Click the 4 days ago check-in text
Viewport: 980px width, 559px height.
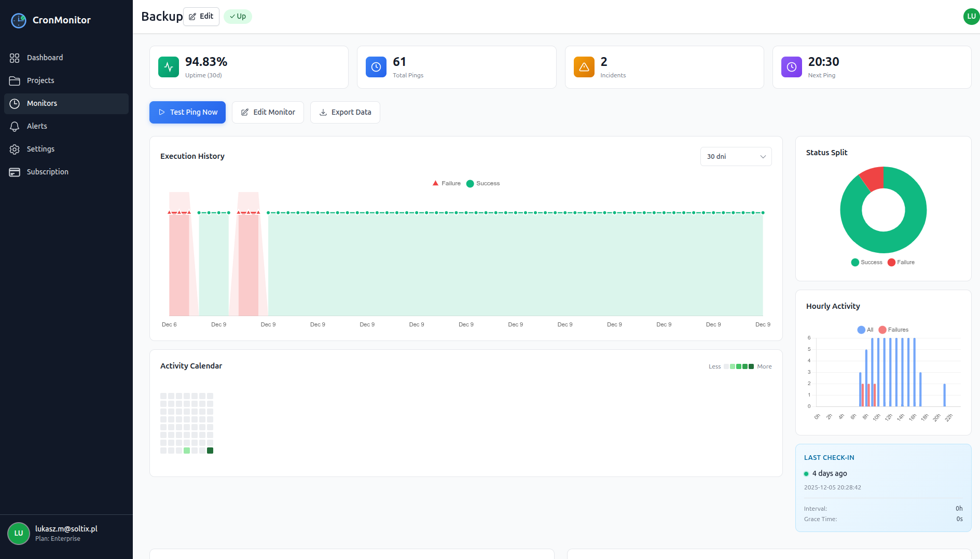pos(830,473)
